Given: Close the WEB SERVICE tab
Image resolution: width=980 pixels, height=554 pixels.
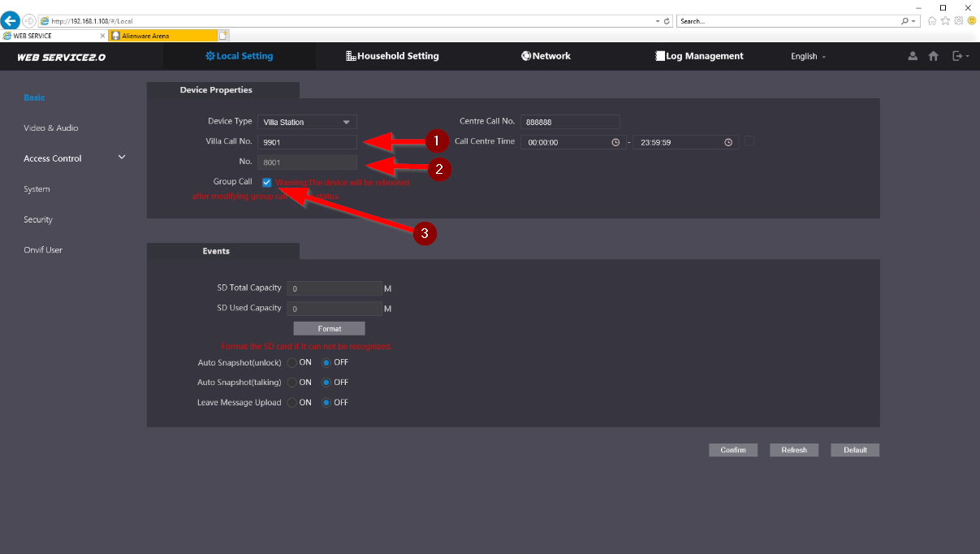Looking at the screenshot, I should click(x=102, y=36).
